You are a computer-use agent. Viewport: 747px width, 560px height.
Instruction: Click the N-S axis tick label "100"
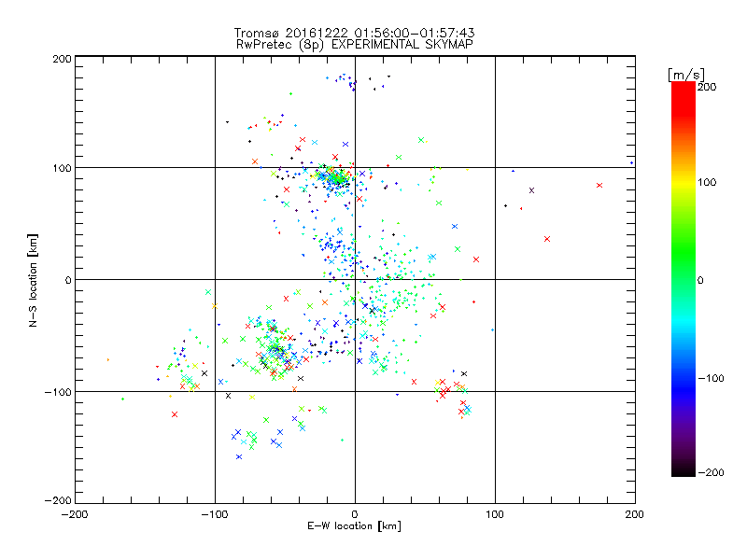(x=62, y=168)
